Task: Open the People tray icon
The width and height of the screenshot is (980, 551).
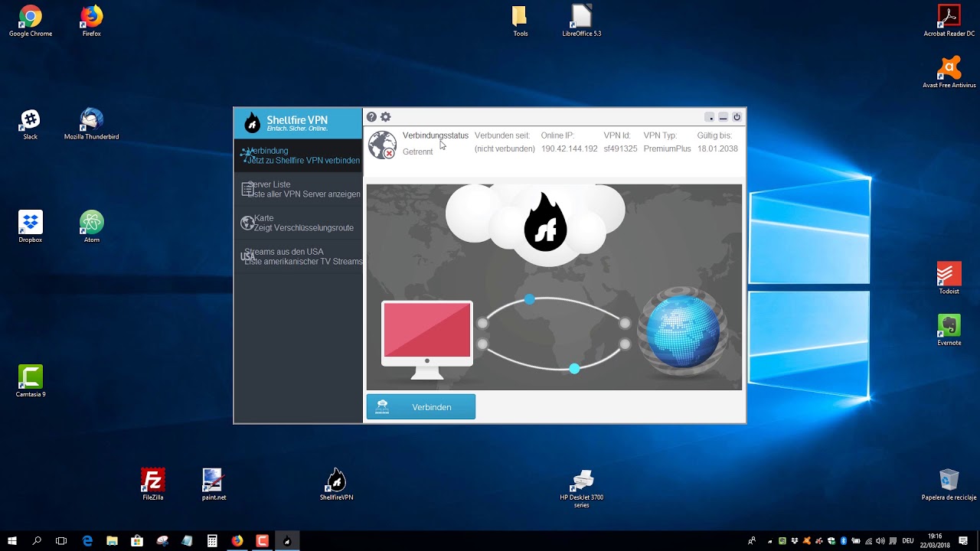Action: 752,541
